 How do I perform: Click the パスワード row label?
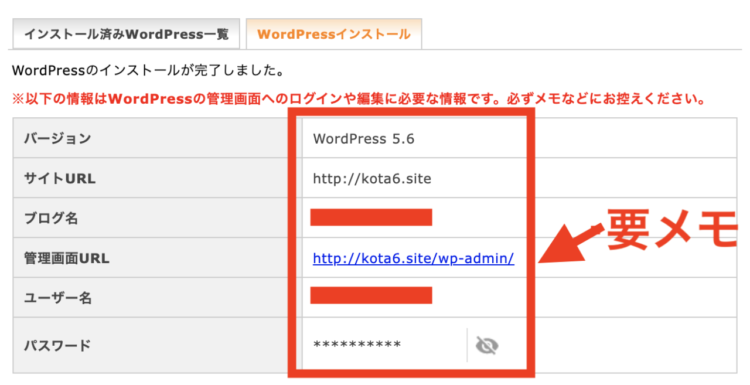[x=57, y=345]
